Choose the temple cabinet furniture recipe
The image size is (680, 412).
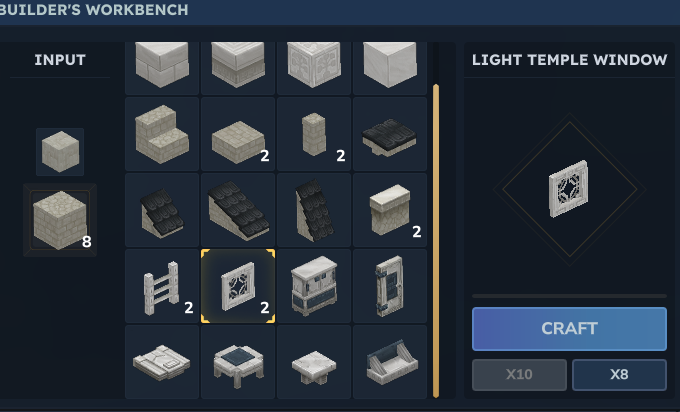coord(314,286)
